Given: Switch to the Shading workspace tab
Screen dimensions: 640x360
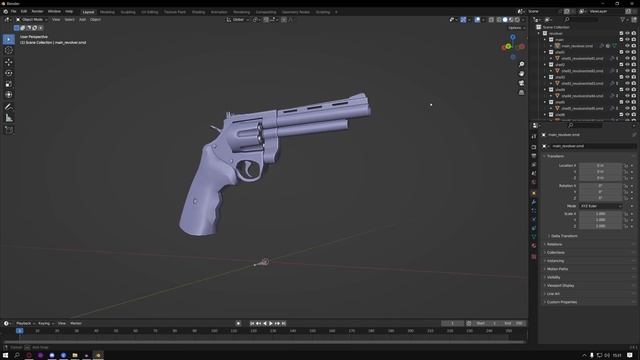Looking at the screenshot, I should pyautogui.click(x=198, y=12).
